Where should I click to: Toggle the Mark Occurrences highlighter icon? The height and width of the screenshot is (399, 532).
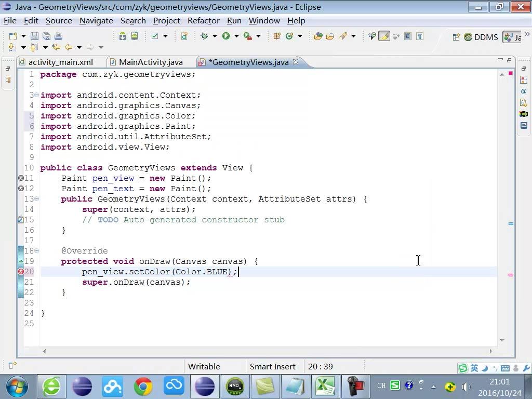pos(384,36)
